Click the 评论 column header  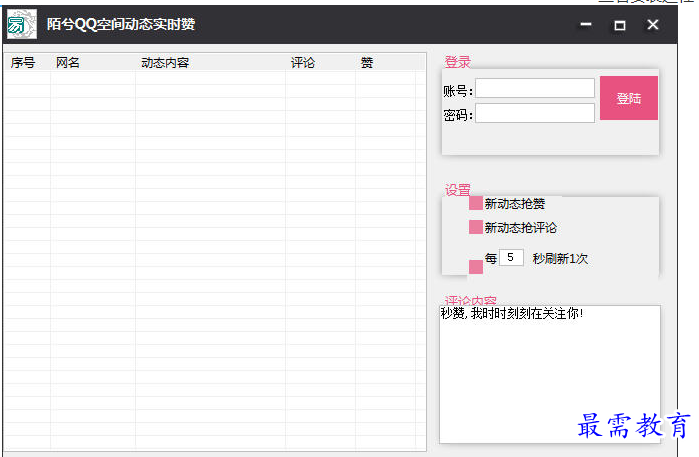click(321, 62)
